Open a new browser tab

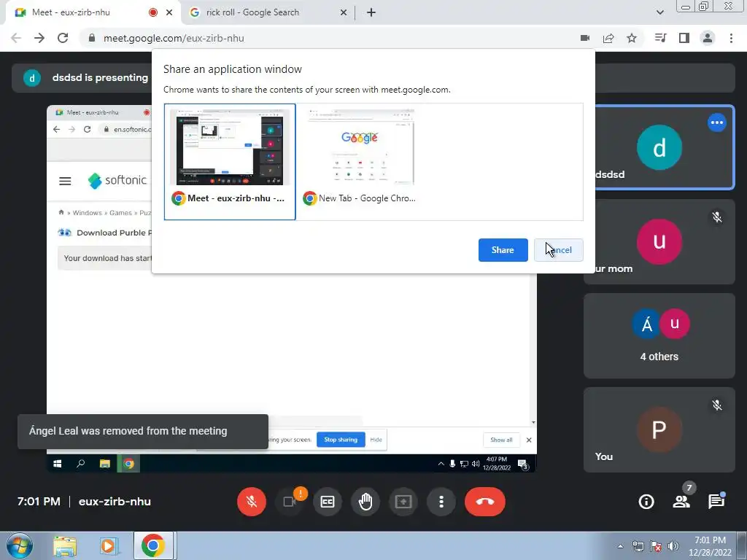pos(371,12)
